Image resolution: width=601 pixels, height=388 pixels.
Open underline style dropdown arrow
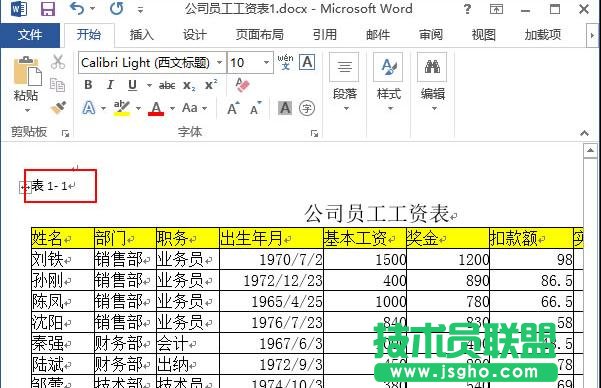(x=149, y=85)
